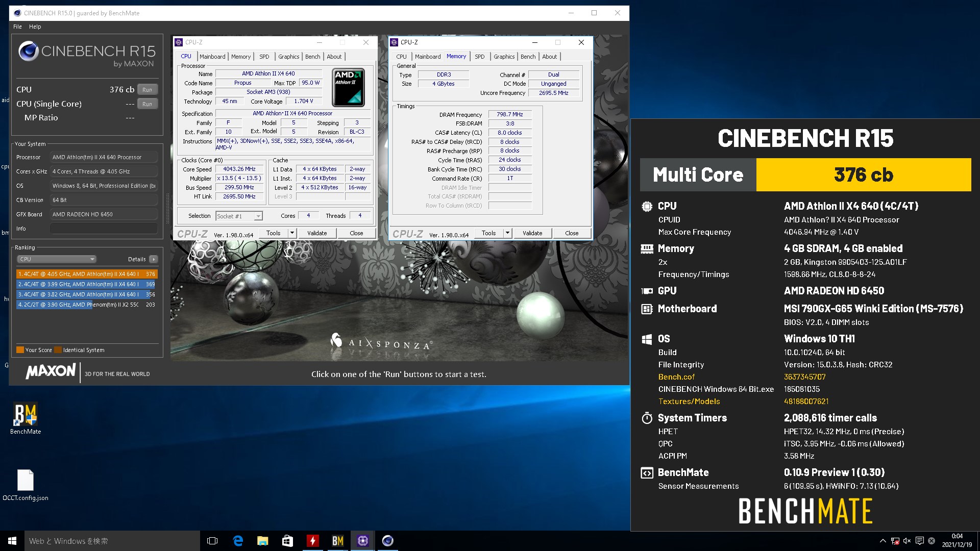Screen dimensions: 980x551
Task: Open the CPU ranking type dropdown
Action: pyautogui.click(x=57, y=259)
